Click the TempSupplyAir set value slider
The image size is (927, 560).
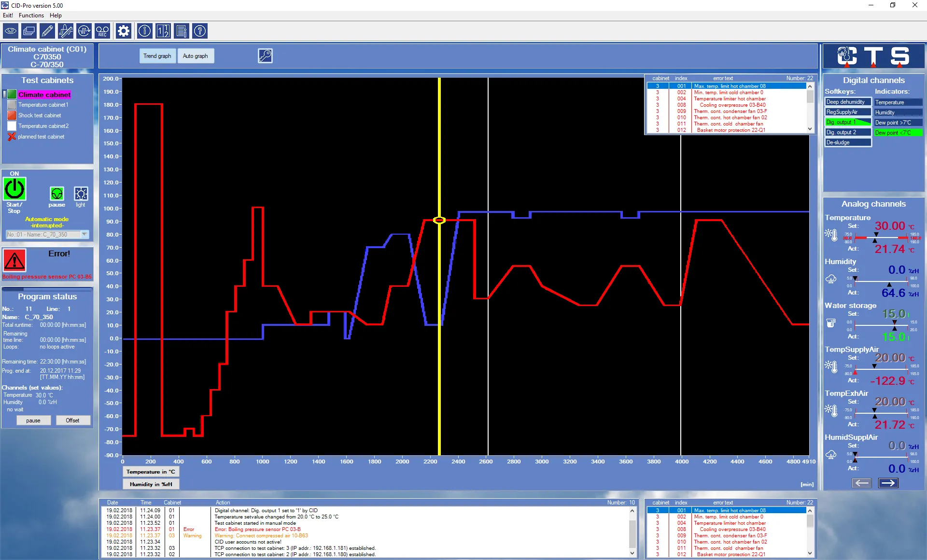881,369
